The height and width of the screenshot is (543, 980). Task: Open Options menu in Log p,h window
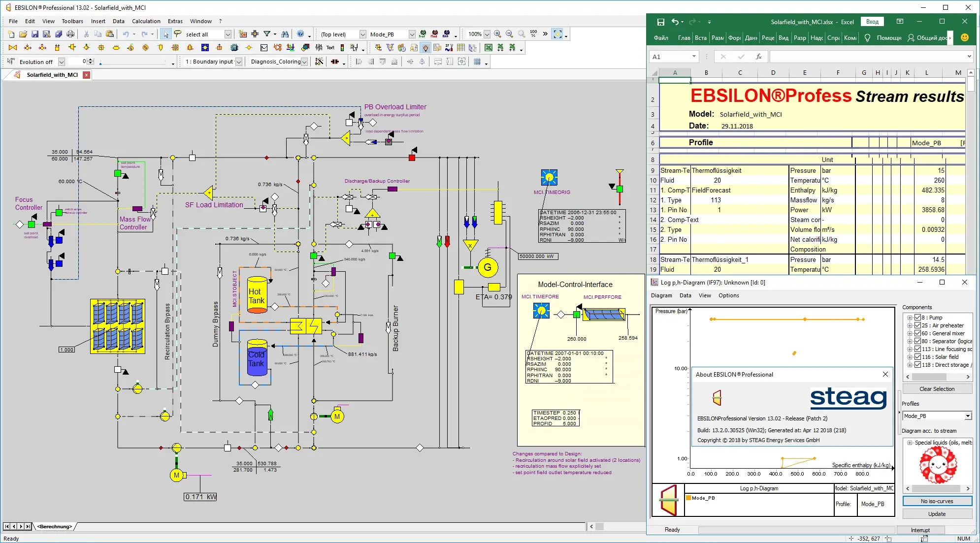(728, 295)
